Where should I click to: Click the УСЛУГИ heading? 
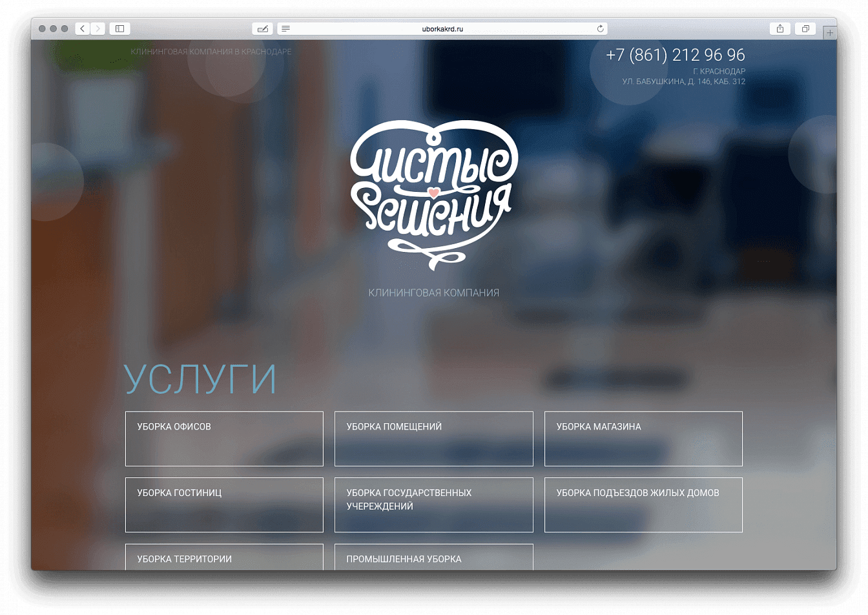[x=200, y=379]
